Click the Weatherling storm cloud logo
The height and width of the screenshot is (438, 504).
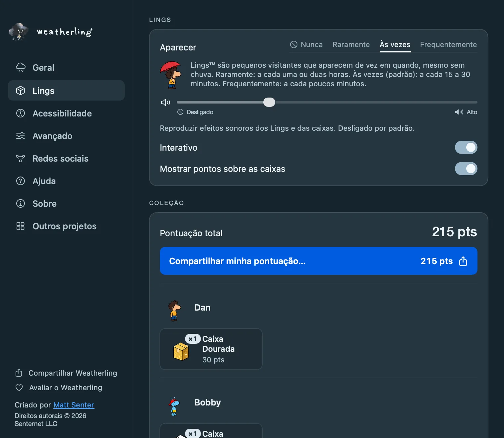click(x=19, y=32)
